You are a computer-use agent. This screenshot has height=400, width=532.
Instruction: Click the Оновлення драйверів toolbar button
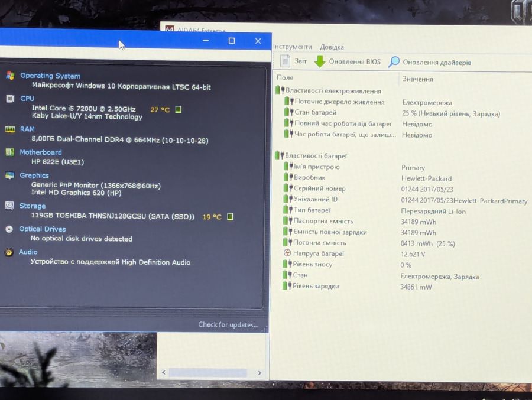(430, 62)
